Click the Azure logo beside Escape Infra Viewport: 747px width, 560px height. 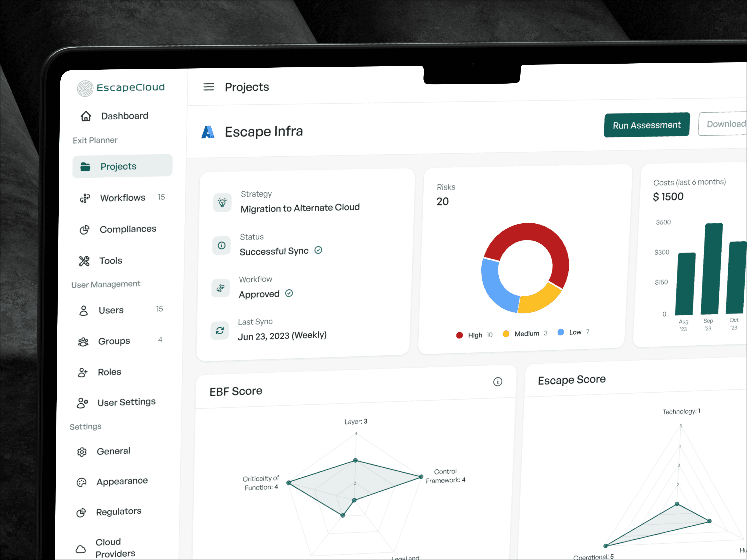click(208, 132)
